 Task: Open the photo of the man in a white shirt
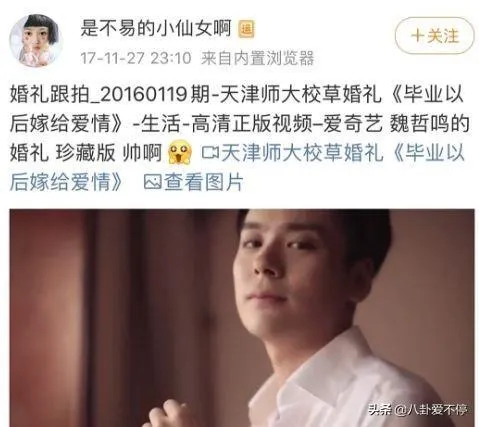click(x=242, y=318)
